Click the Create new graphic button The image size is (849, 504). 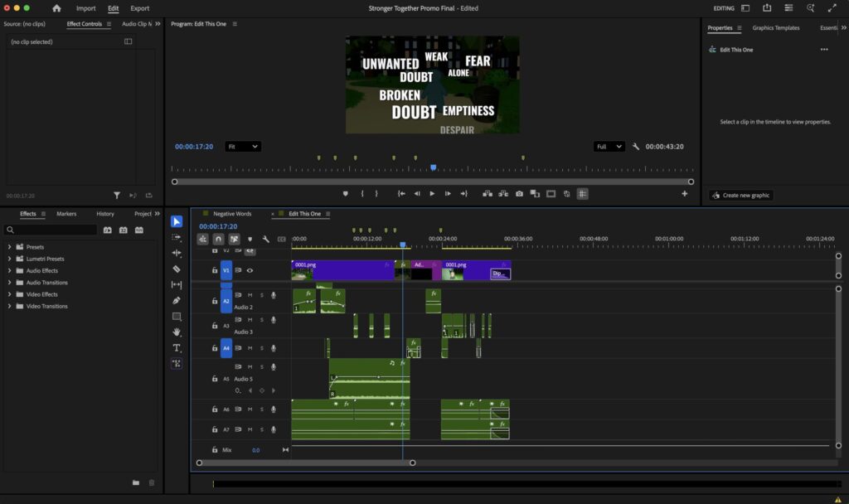click(x=740, y=196)
